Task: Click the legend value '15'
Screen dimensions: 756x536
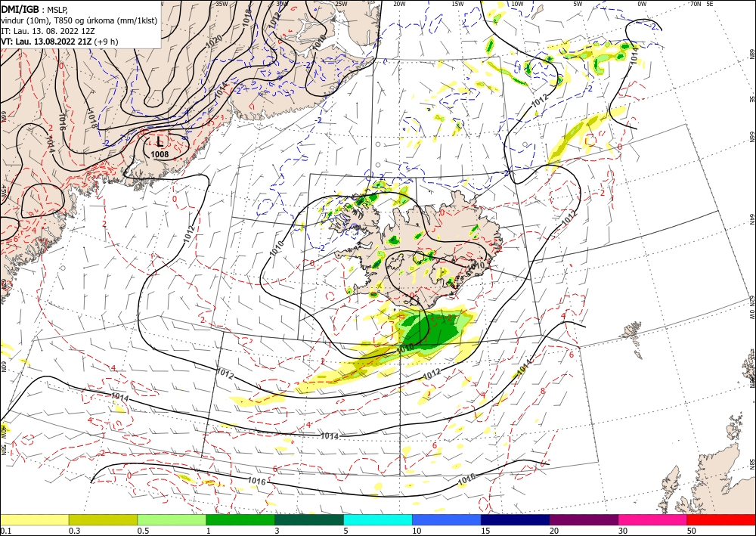Action: (485, 531)
